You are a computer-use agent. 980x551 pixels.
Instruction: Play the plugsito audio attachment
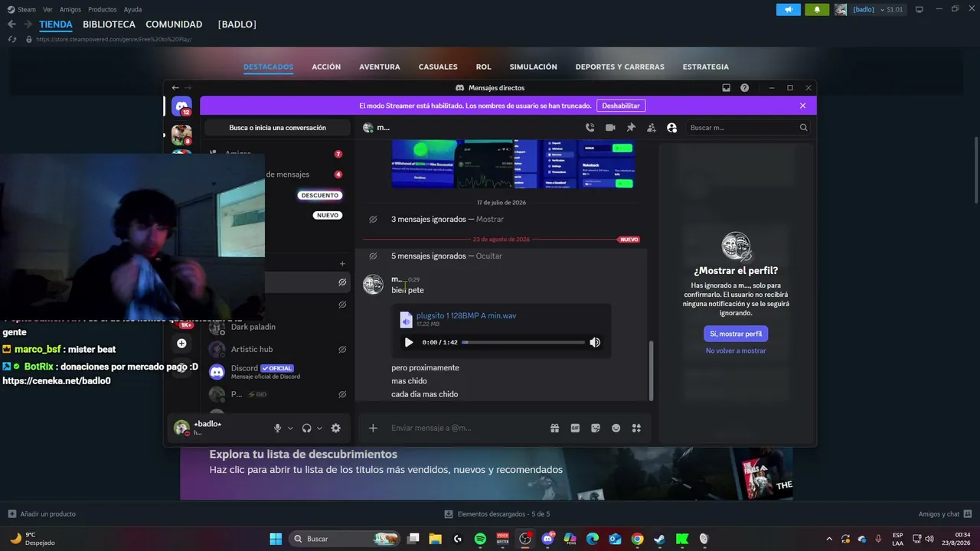pos(408,342)
